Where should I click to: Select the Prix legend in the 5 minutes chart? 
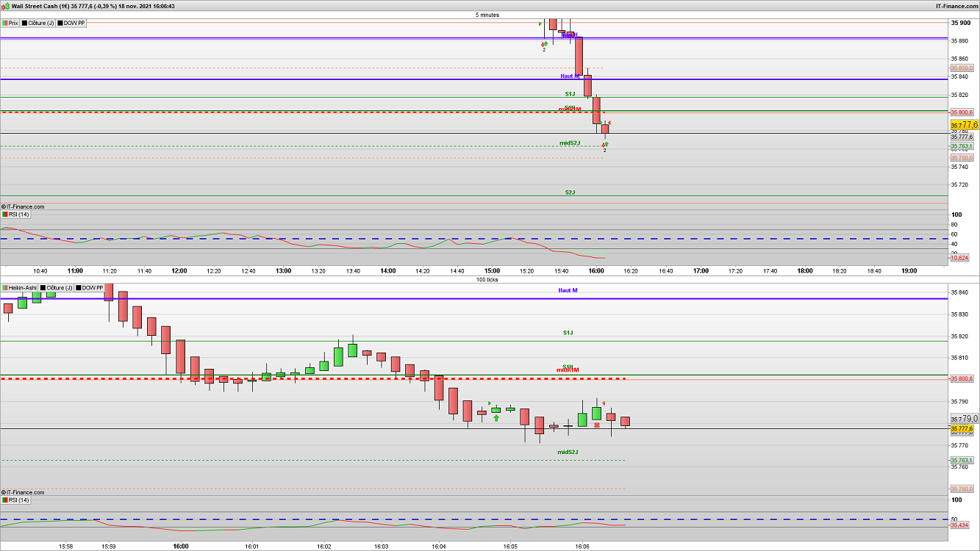tap(10, 23)
